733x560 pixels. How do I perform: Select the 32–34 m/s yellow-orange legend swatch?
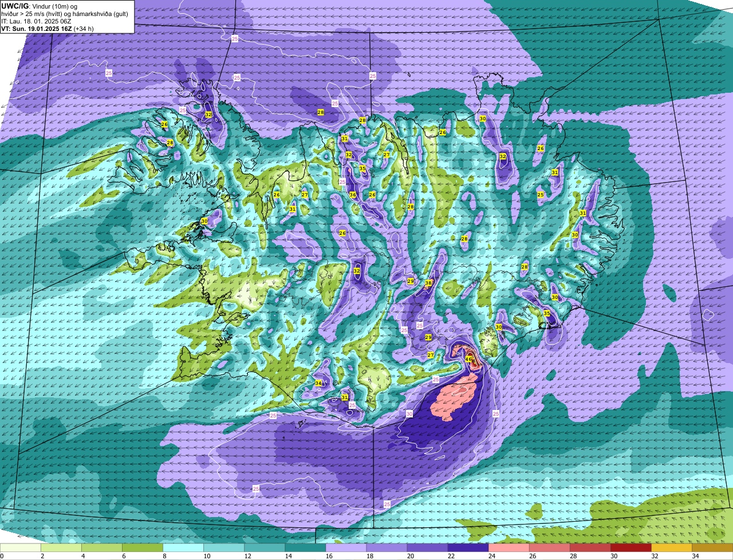pyautogui.click(x=671, y=548)
